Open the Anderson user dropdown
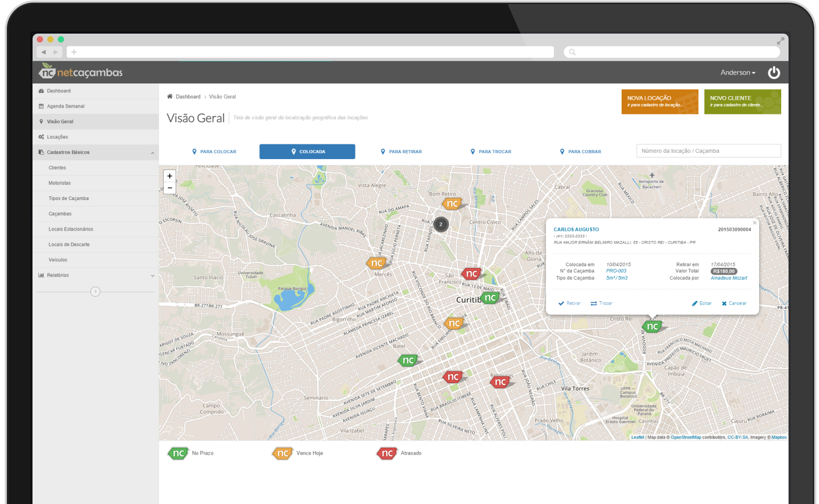The height and width of the screenshot is (504, 819). pos(738,72)
